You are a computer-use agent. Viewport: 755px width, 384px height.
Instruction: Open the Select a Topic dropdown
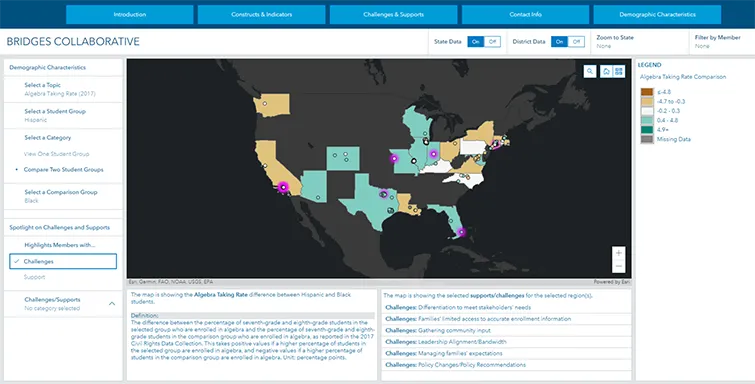pos(63,89)
